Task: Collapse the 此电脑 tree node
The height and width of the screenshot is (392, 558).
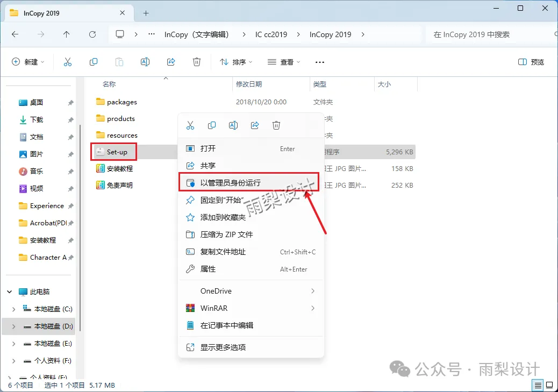Action: [x=10, y=291]
